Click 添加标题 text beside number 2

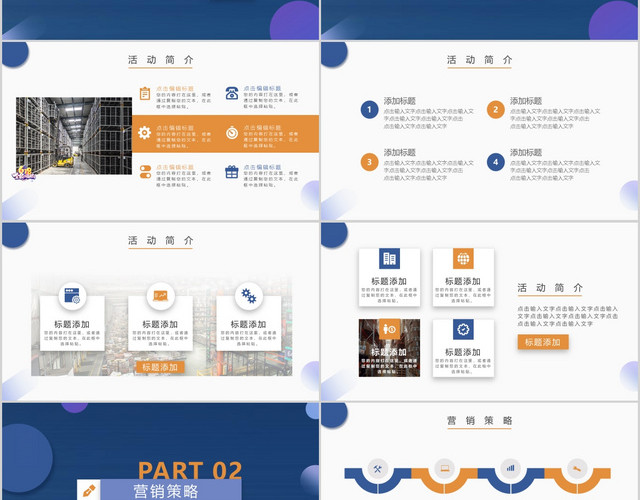526,101
